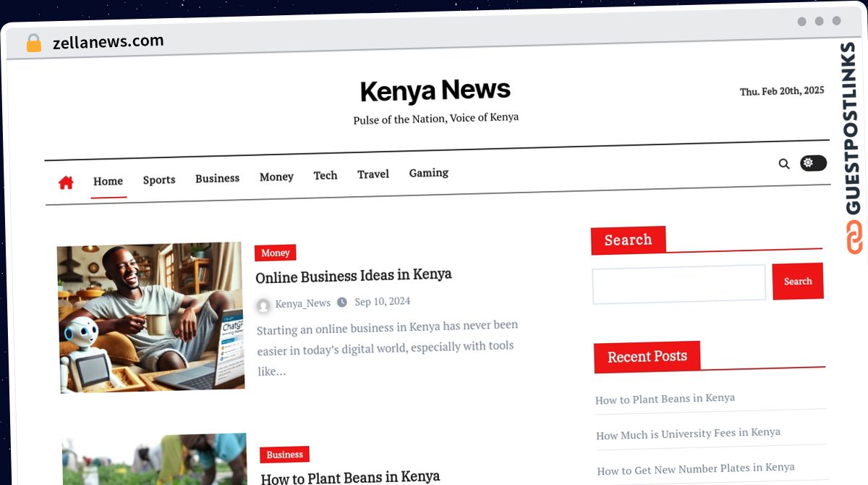
Task: Click the red home icon in navigation
Action: 66,182
